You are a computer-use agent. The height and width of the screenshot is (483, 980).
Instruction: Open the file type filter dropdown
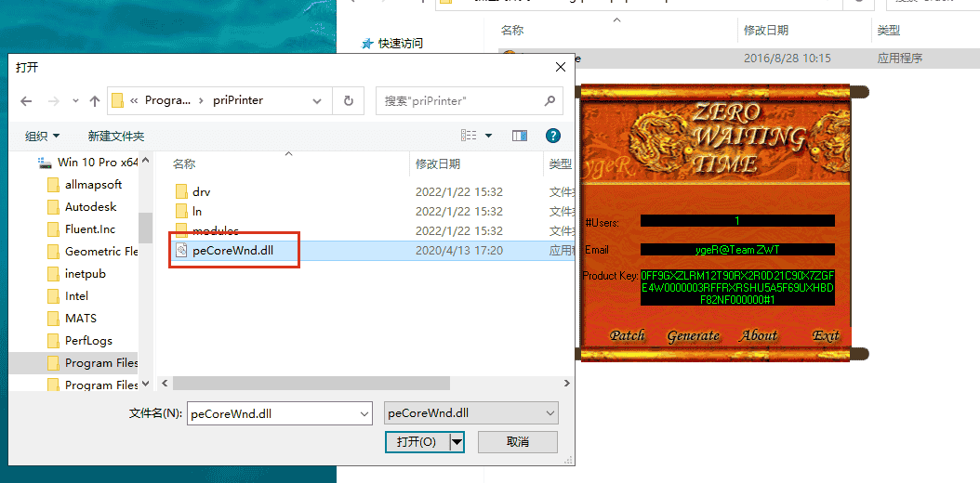click(470, 413)
